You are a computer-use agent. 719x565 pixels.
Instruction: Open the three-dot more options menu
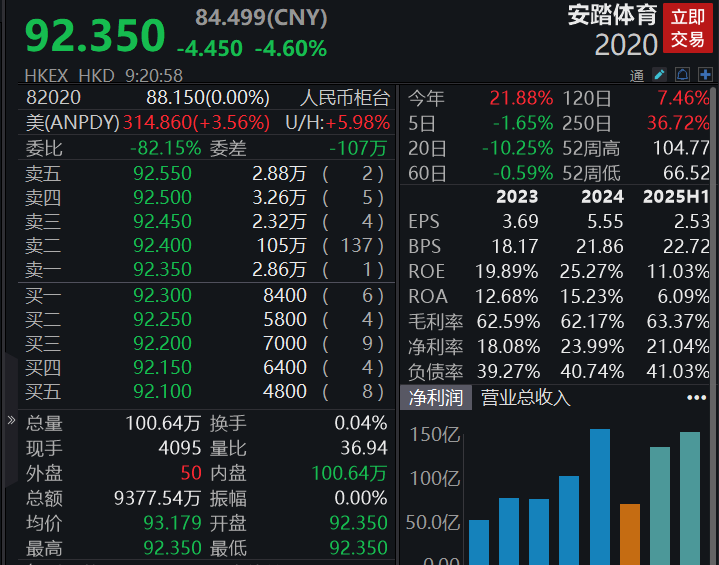coord(696,398)
